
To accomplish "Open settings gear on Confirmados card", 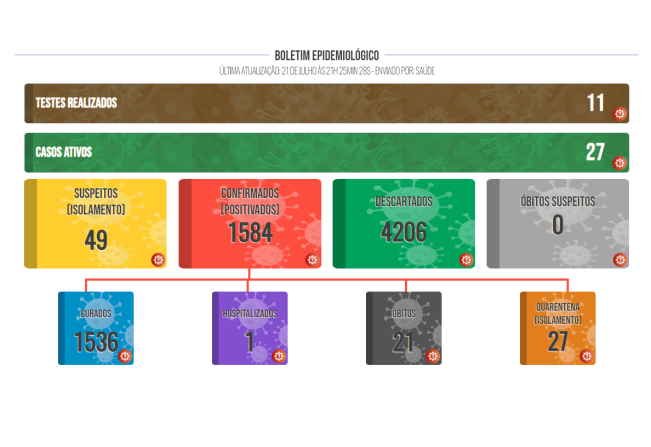I will pos(312,259).
